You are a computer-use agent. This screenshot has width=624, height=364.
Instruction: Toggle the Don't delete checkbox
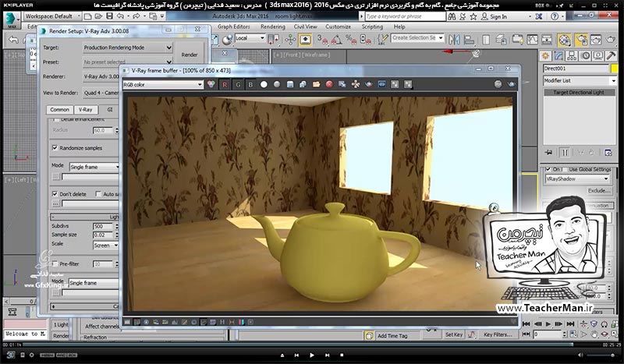[x=55, y=194]
